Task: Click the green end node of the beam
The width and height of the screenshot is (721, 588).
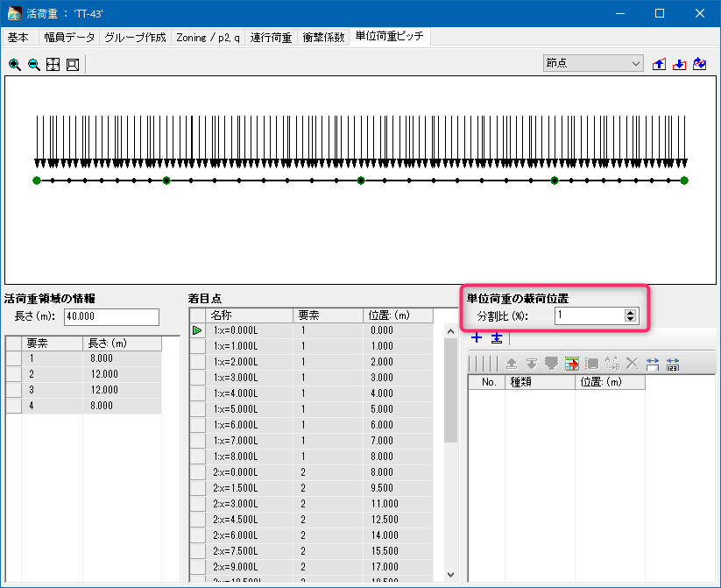Action: (x=684, y=181)
